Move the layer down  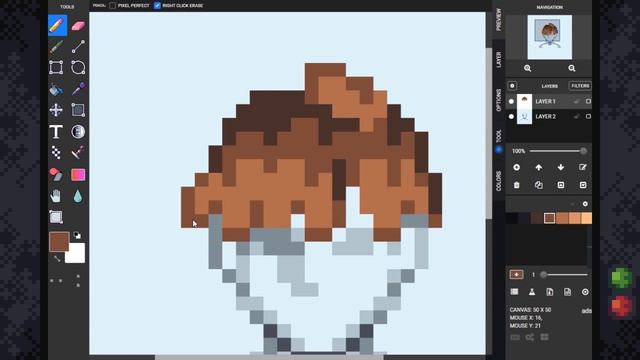click(561, 167)
